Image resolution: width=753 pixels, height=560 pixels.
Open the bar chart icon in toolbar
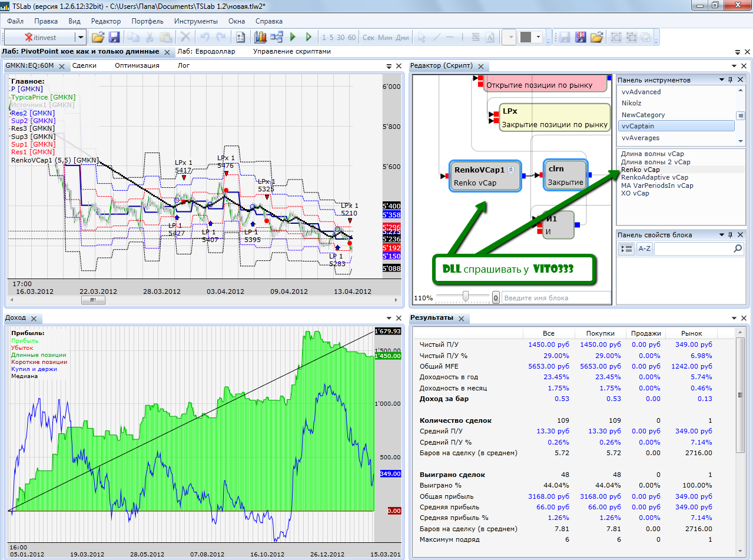tap(260, 37)
